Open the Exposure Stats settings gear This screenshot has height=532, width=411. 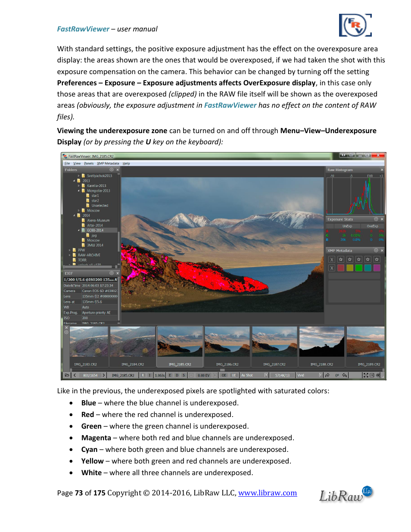coord(376,219)
